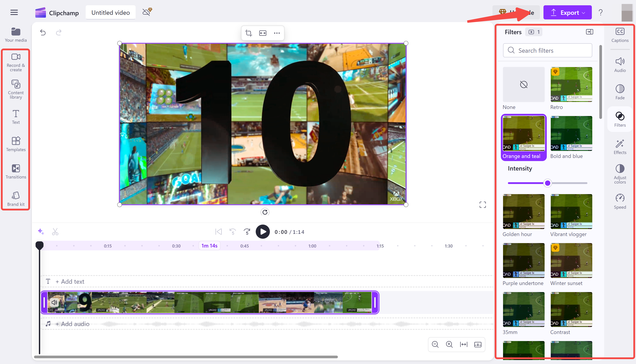Open the more options menu above the preview
Viewport: 636px width, 364px height.
(x=277, y=33)
